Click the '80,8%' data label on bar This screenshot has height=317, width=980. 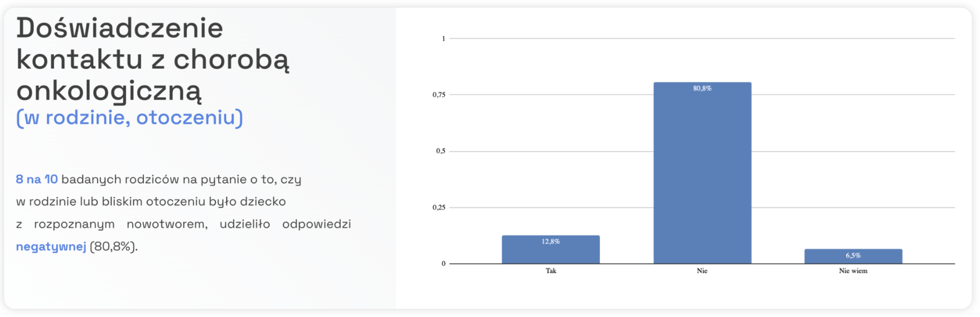click(702, 88)
